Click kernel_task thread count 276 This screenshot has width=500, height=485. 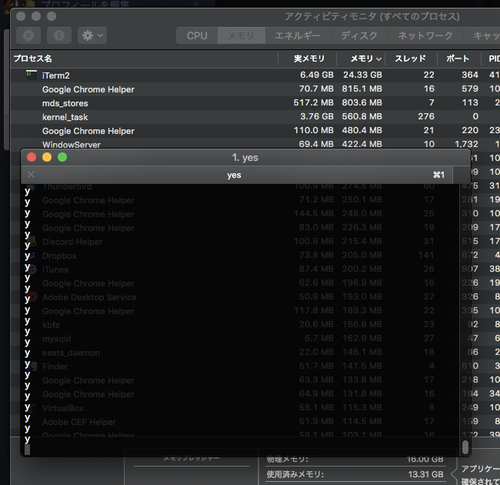click(x=426, y=116)
